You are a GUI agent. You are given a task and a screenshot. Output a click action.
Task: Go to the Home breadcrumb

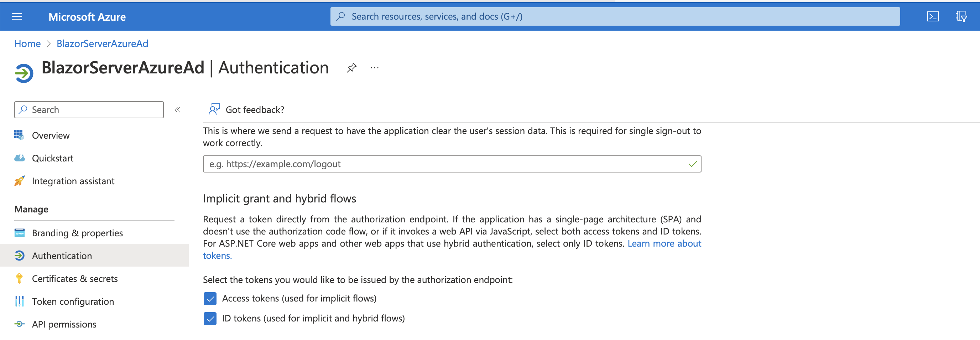pyautogui.click(x=27, y=43)
